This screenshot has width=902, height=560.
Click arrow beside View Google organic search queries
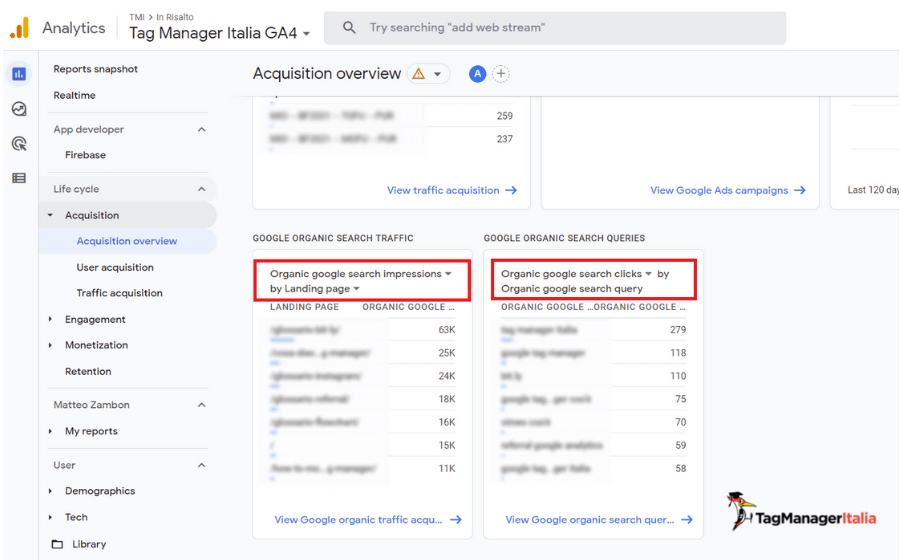click(x=686, y=520)
